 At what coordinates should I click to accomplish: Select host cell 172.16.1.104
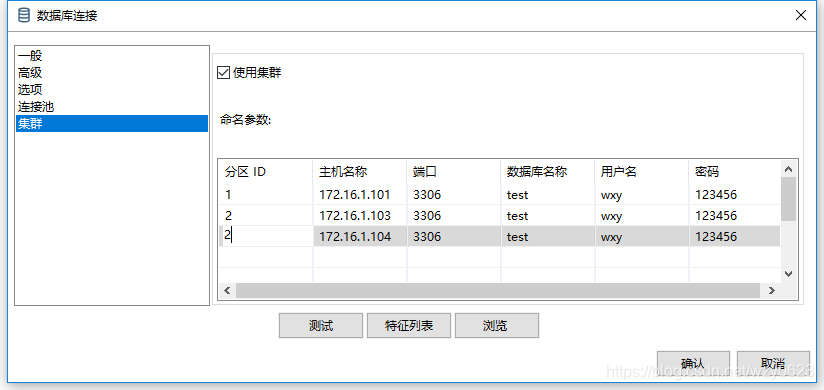[360, 237]
